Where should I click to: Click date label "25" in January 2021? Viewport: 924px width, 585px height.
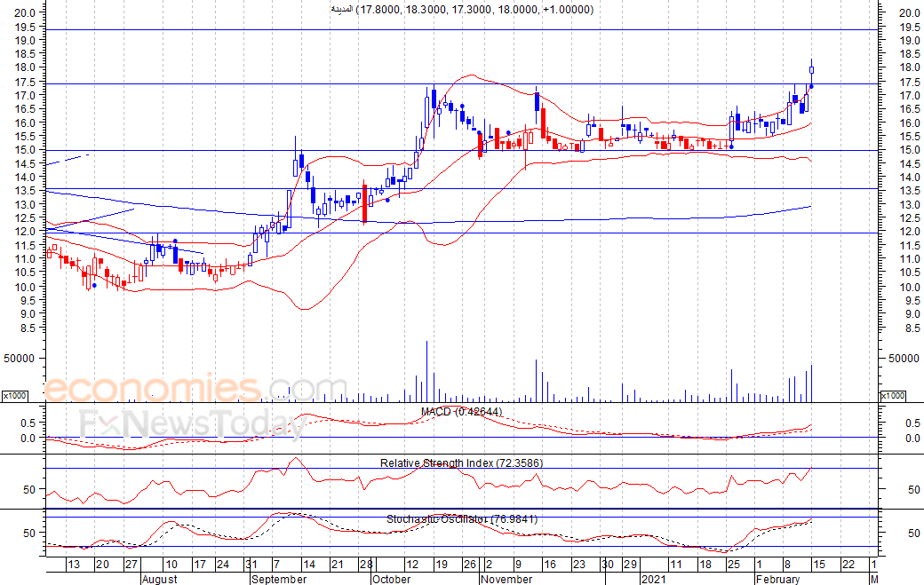point(733,565)
